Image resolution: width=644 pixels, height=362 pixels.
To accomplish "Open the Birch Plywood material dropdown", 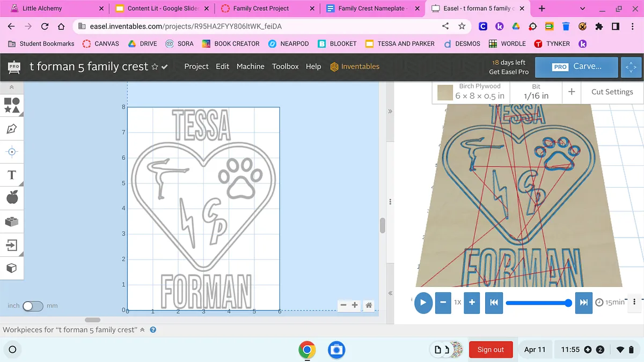I will pos(472,92).
